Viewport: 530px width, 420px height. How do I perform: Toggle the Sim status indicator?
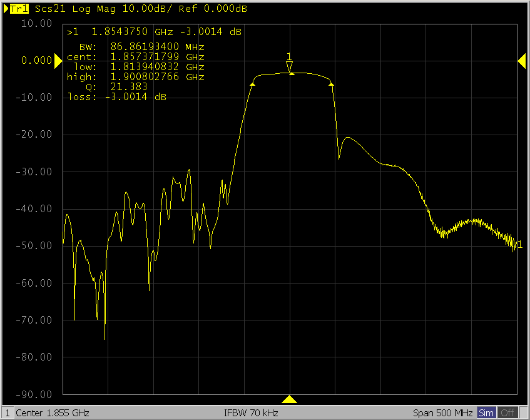(486, 413)
